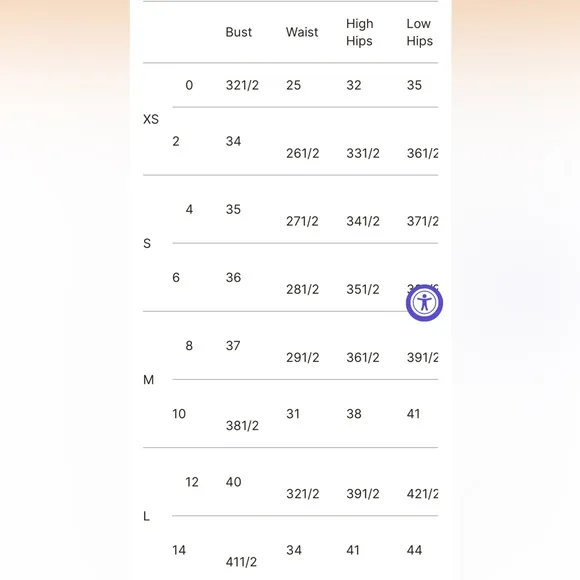The image size is (580, 580).
Task: Select the Waist column header
Action: pyautogui.click(x=302, y=32)
